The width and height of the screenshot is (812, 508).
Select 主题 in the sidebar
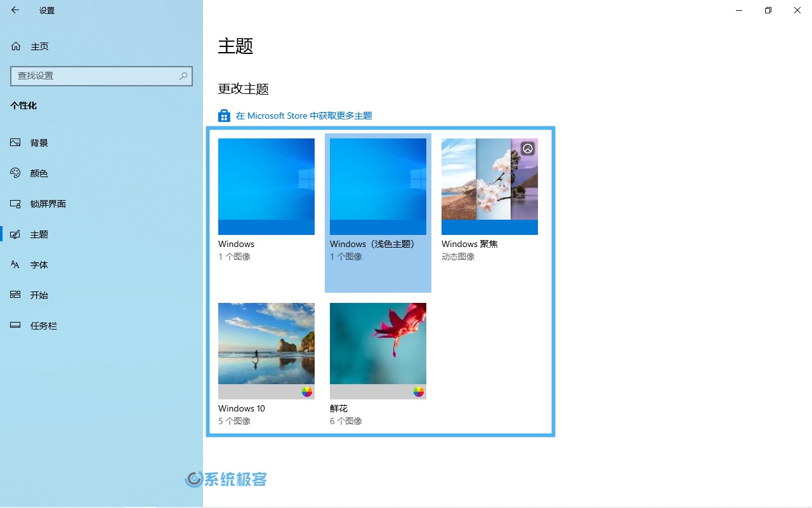point(101,234)
